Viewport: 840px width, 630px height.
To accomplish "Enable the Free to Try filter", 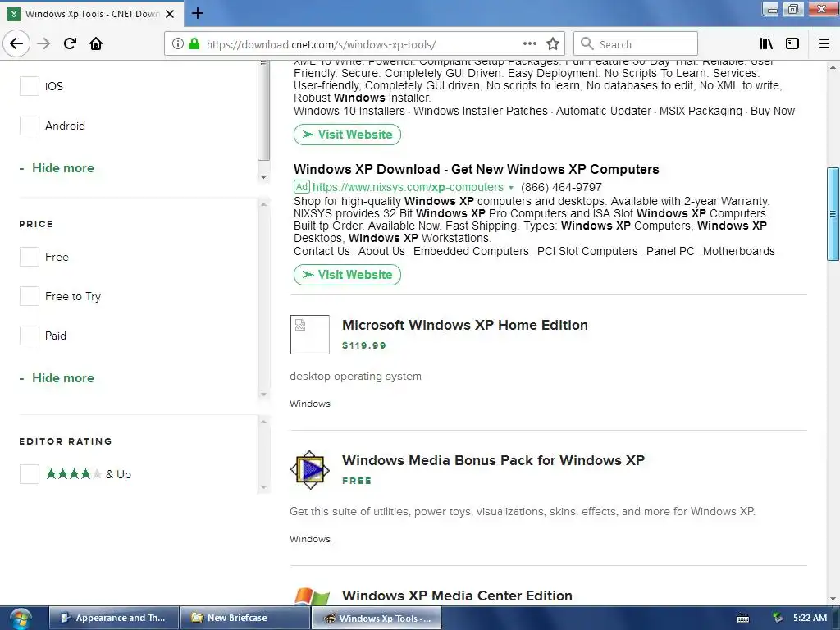I will coord(30,296).
